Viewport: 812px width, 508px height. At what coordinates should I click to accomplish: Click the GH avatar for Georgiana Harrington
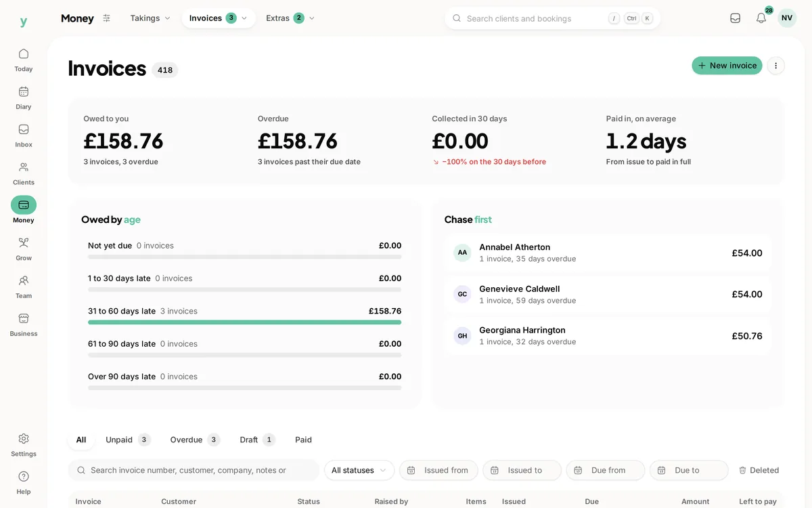462,335
